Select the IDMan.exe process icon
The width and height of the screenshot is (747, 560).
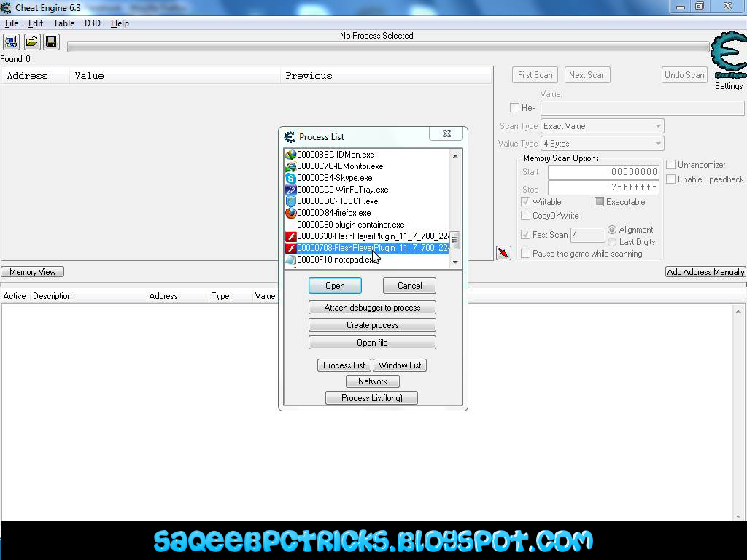coord(290,155)
